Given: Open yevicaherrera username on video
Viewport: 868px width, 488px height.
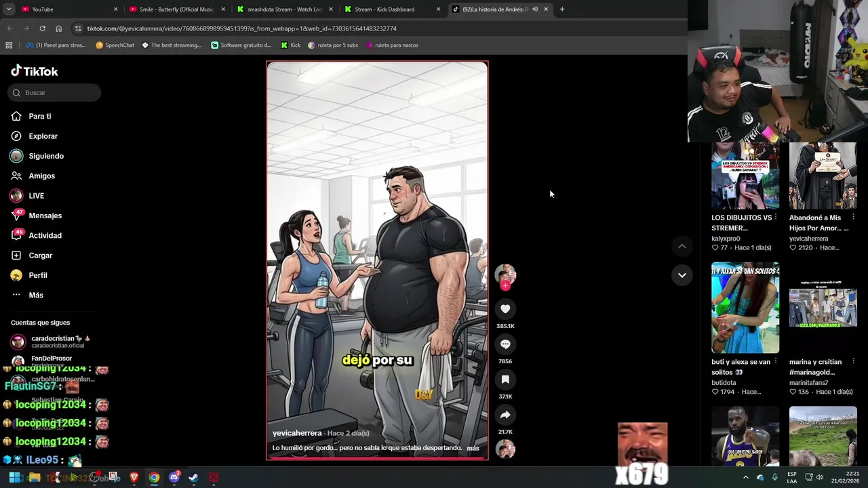Looking at the screenshot, I should pos(297,433).
